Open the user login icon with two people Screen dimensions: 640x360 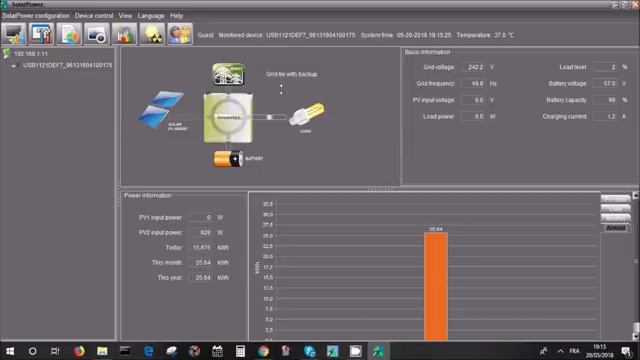pyautogui.click(x=180, y=34)
